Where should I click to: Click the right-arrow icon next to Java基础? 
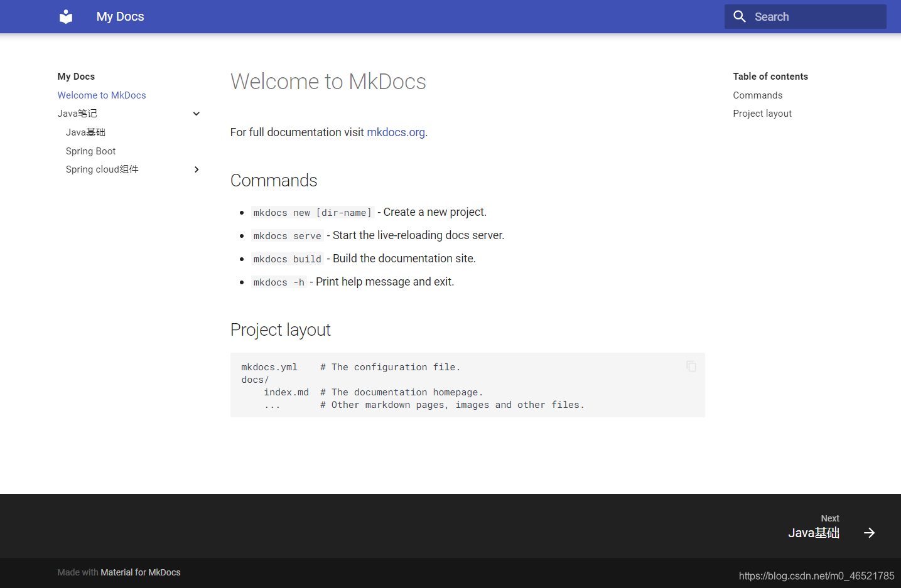coord(869,533)
